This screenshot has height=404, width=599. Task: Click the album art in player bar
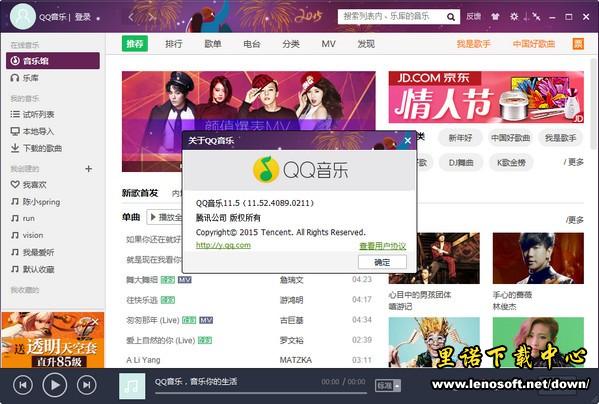pyautogui.click(x=132, y=386)
